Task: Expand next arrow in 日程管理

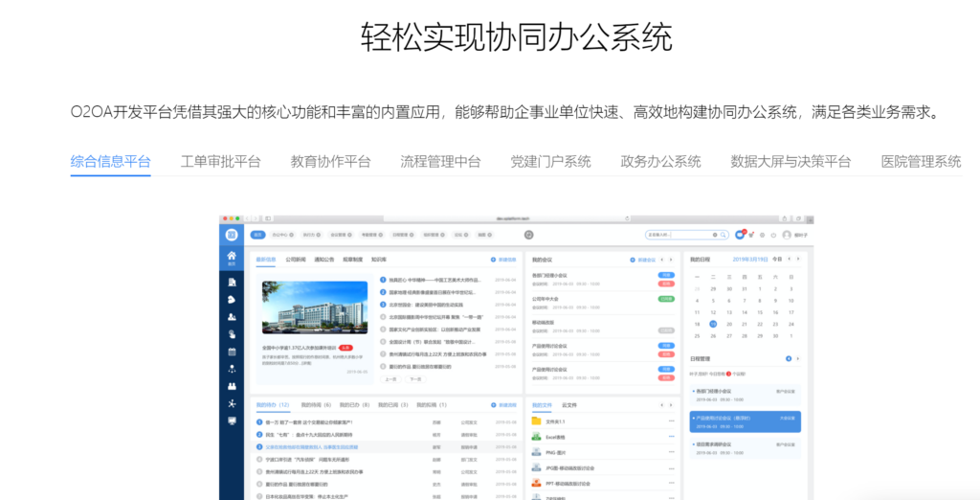Action: 797,358
